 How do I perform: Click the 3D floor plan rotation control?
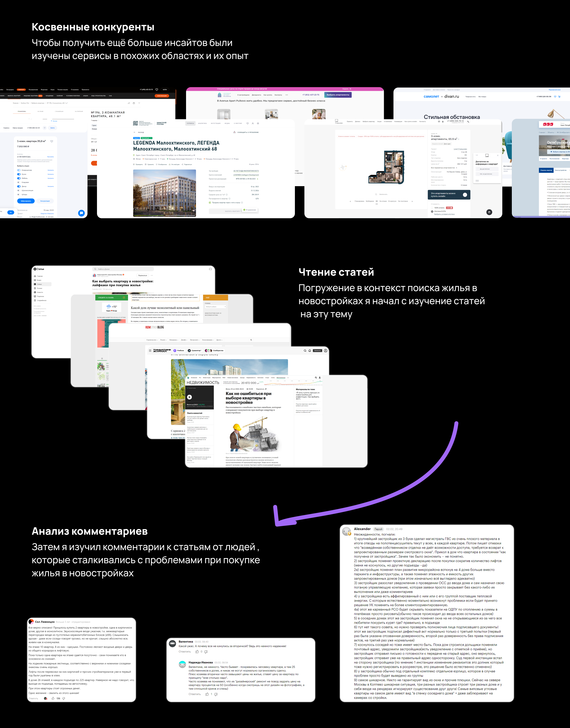coord(342,167)
